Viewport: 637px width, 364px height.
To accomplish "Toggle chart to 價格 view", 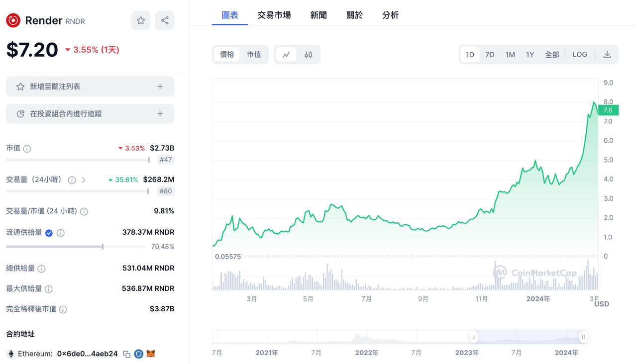I will (227, 55).
